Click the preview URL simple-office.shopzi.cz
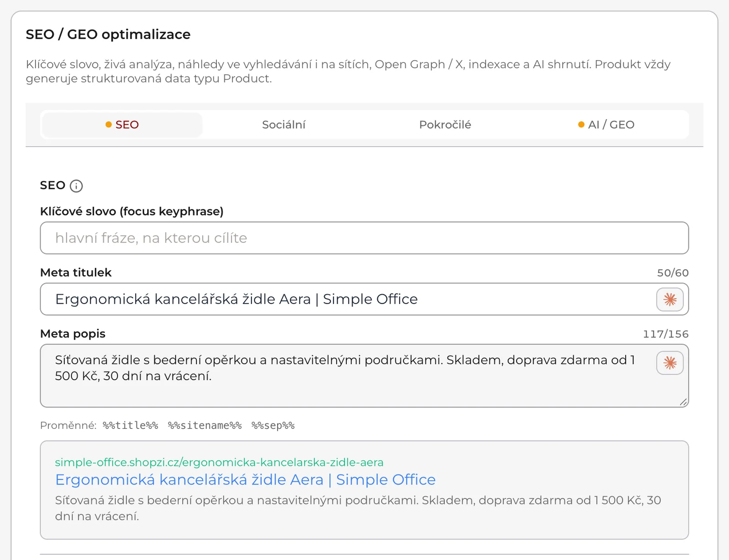 point(219,462)
